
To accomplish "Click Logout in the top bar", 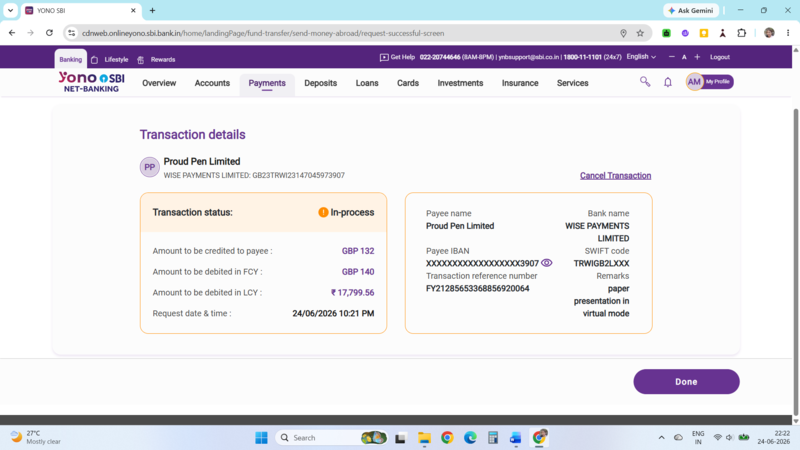I will (719, 57).
